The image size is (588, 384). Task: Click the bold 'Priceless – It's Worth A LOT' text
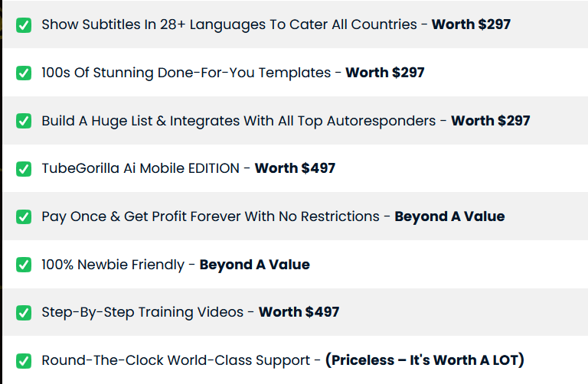point(425,360)
